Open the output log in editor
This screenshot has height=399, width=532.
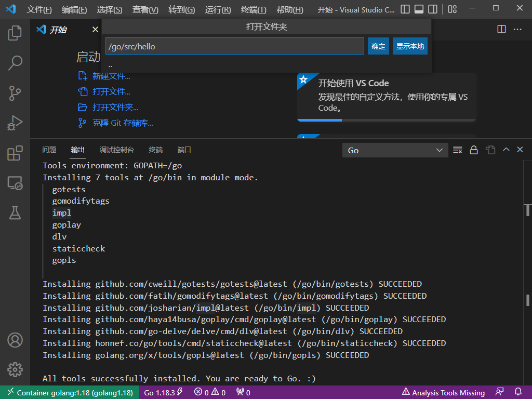pyautogui.click(x=490, y=150)
